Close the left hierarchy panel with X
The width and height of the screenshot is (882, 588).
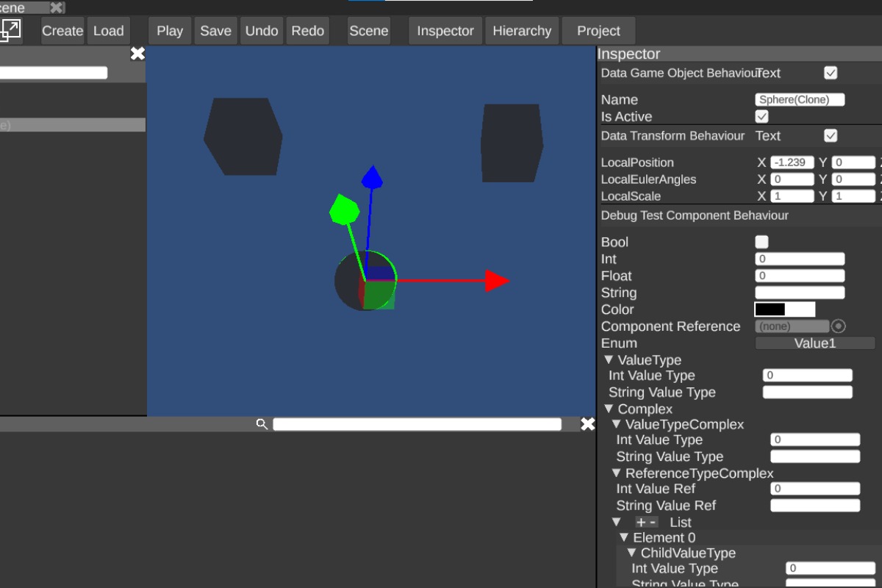tap(137, 54)
